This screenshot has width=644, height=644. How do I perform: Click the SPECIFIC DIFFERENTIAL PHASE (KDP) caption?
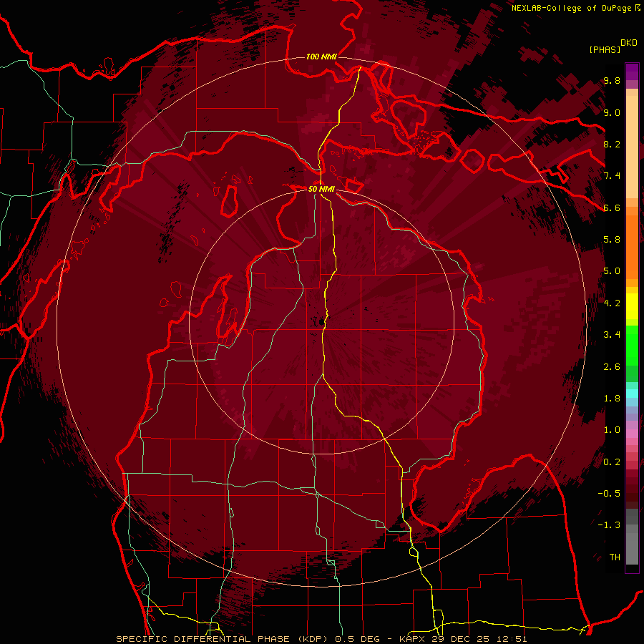tap(224, 639)
